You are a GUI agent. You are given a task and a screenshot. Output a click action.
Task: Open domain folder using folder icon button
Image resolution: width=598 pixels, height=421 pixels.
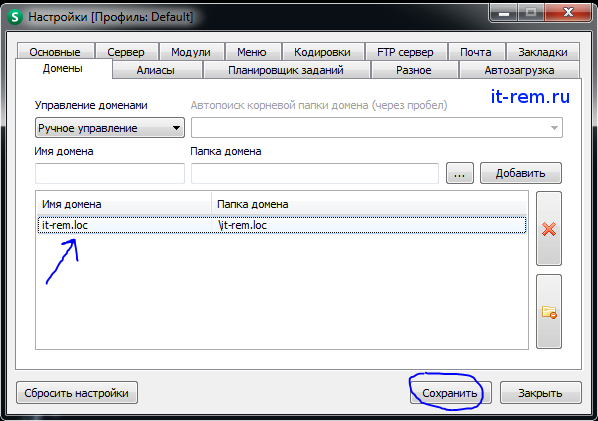click(549, 312)
